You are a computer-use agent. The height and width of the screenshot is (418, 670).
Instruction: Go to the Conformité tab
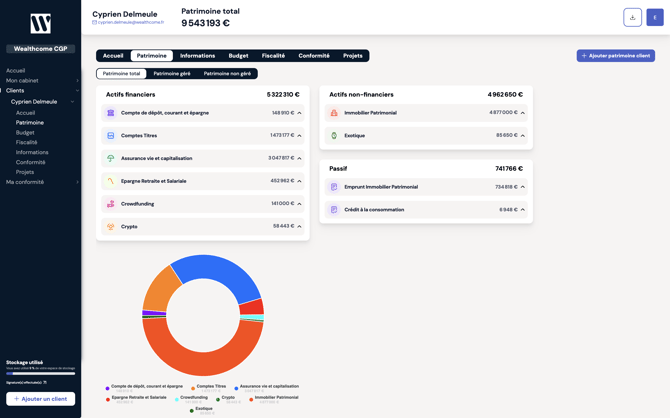(314, 56)
